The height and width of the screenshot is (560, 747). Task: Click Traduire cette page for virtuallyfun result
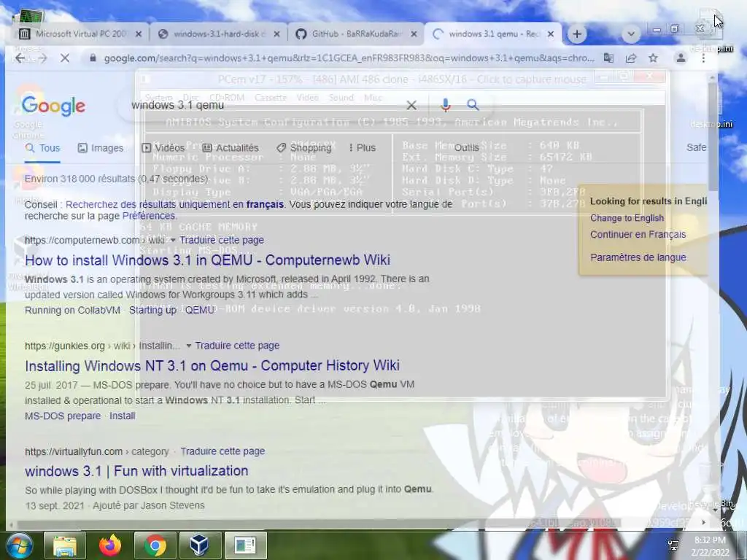click(222, 451)
